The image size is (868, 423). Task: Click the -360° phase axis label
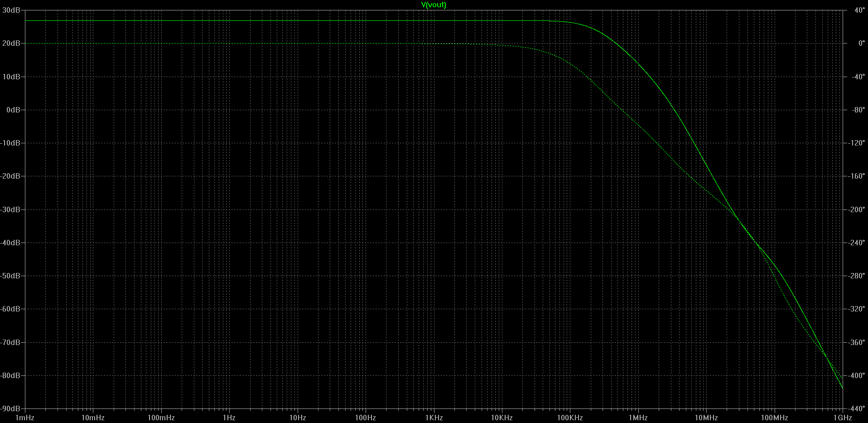point(856,342)
